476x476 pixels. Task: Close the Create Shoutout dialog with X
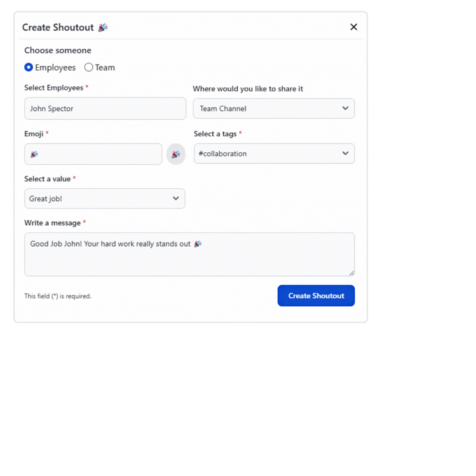[354, 27]
